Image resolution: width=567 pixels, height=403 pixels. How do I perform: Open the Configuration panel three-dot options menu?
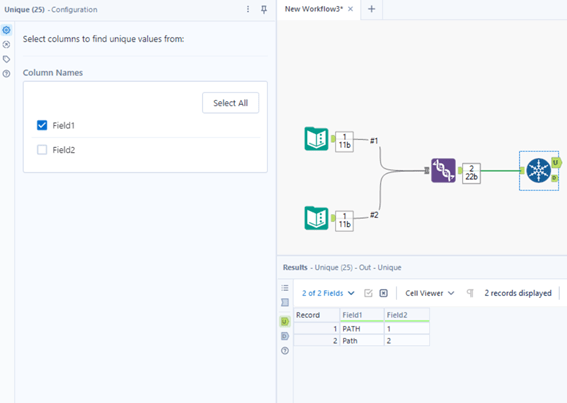coord(248,9)
